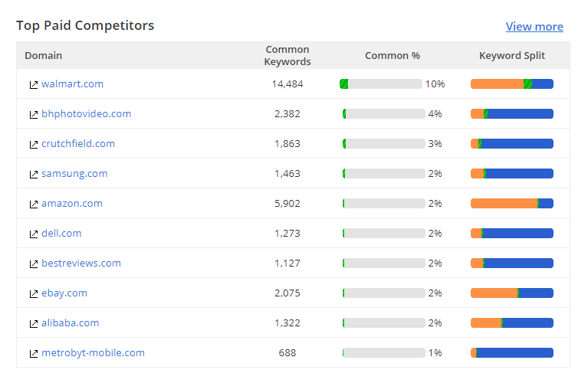Click the chart icon beside amazon.com
This screenshot has width=588, height=383.
point(34,204)
